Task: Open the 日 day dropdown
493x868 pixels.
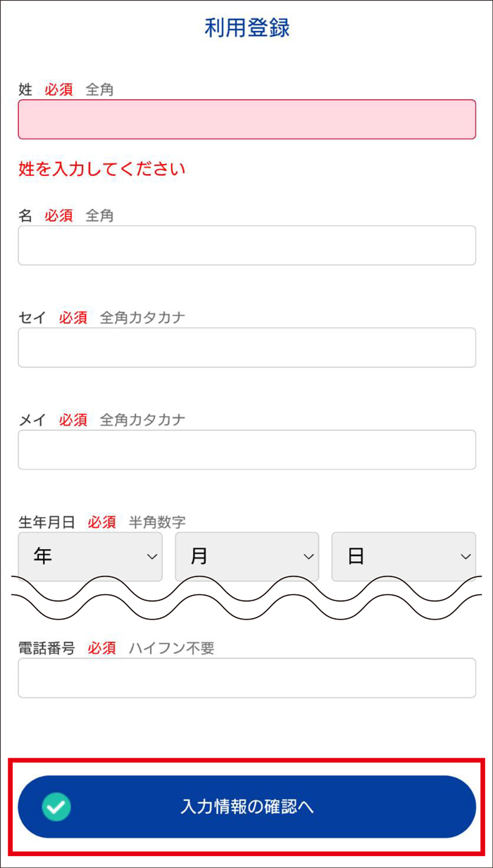Action: point(403,557)
